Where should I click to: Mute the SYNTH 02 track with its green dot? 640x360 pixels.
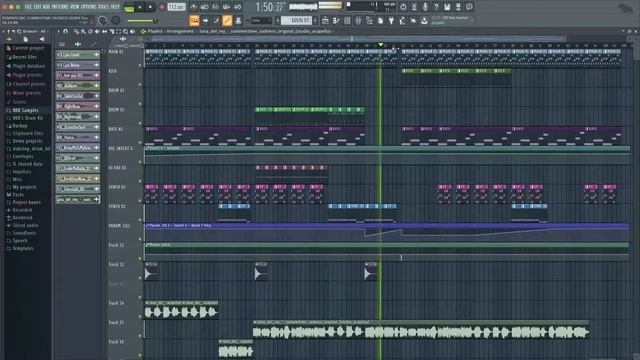pyautogui.click(x=140, y=201)
